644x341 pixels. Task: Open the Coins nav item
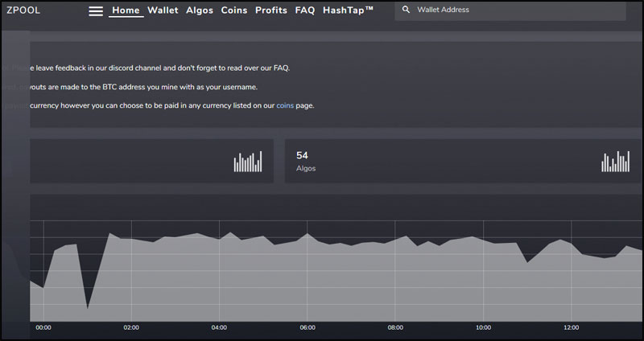tap(234, 10)
